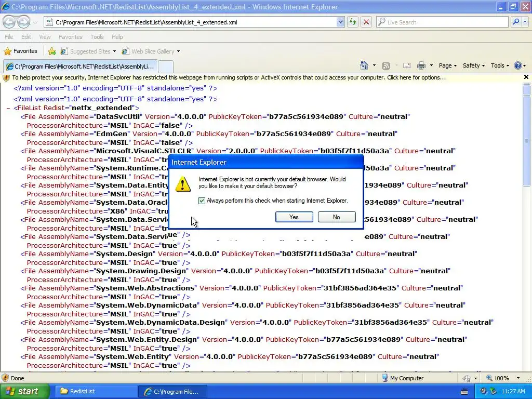
Task: Click the Help question mark icon
Action: click(x=518, y=65)
